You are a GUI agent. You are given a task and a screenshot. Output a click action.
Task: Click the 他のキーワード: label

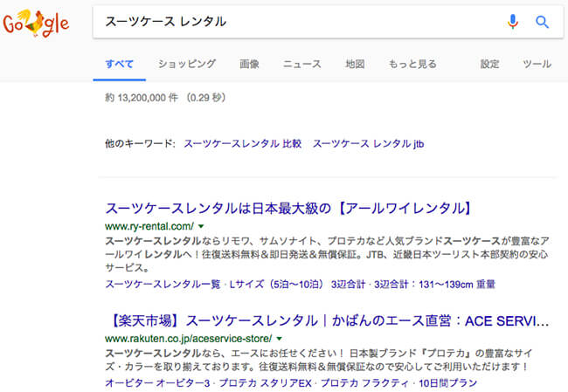pyautogui.click(x=140, y=144)
